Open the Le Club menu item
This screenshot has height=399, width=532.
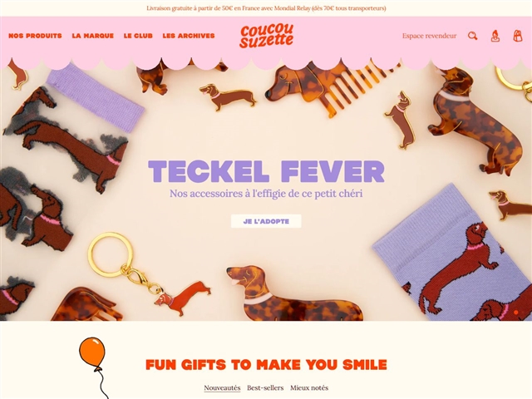click(138, 36)
